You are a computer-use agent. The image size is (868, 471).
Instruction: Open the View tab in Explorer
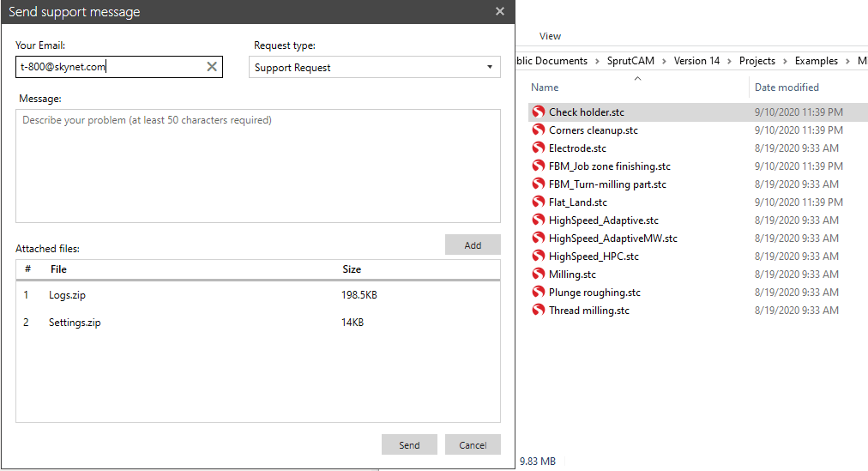click(x=550, y=36)
